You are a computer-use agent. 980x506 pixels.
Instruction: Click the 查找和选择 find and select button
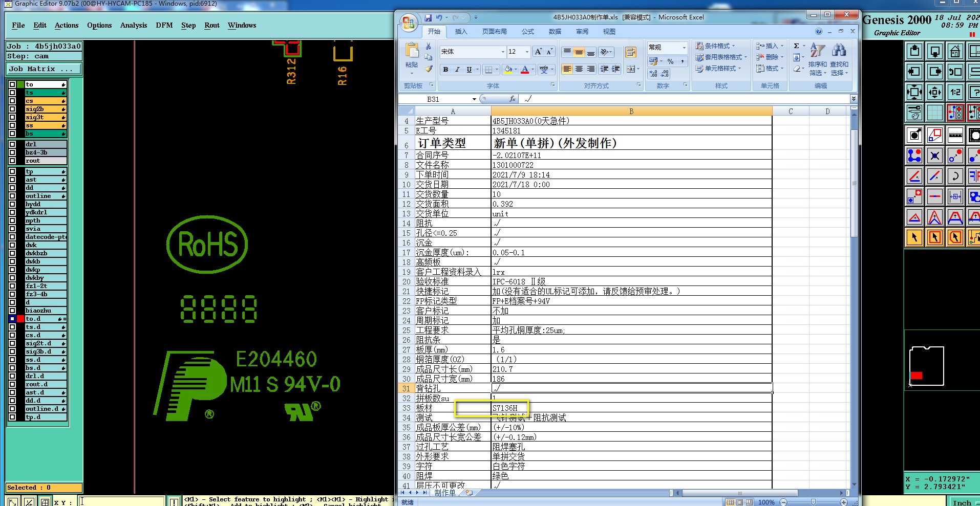coord(839,60)
